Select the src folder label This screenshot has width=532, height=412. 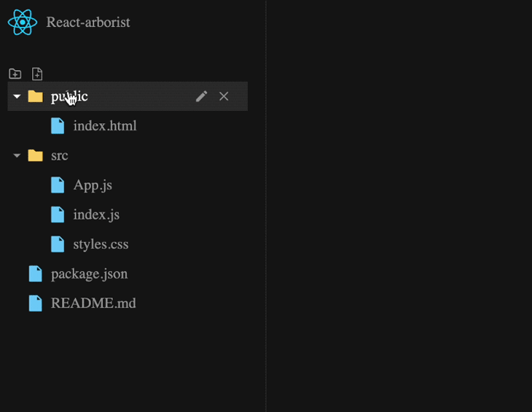[x=60, y=155]
